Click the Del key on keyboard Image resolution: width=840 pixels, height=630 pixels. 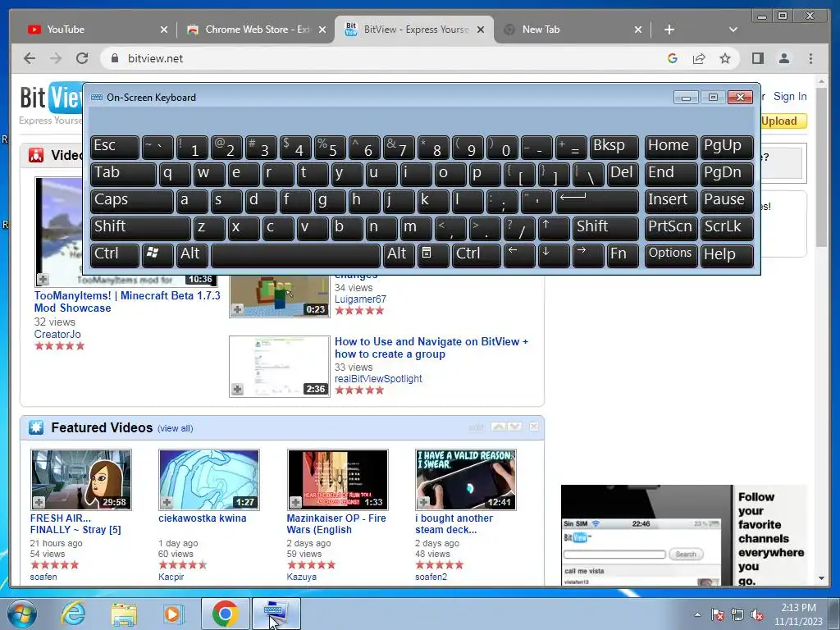coord(623,175)
